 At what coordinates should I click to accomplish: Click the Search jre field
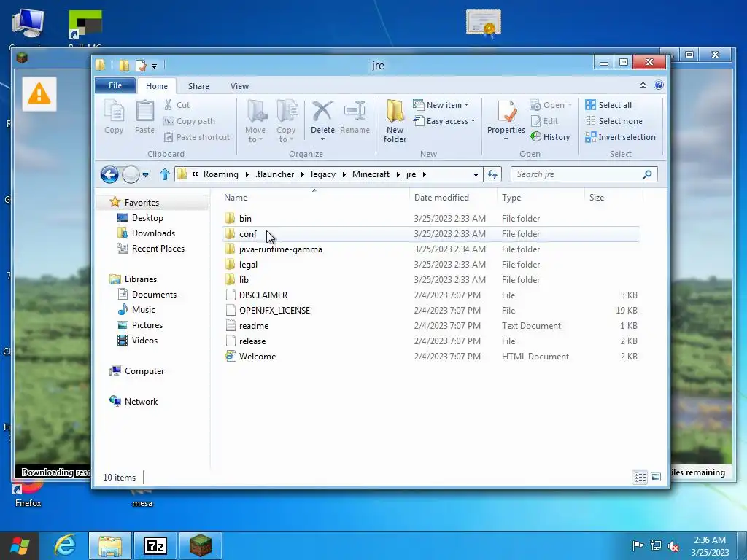coord(584,174)
